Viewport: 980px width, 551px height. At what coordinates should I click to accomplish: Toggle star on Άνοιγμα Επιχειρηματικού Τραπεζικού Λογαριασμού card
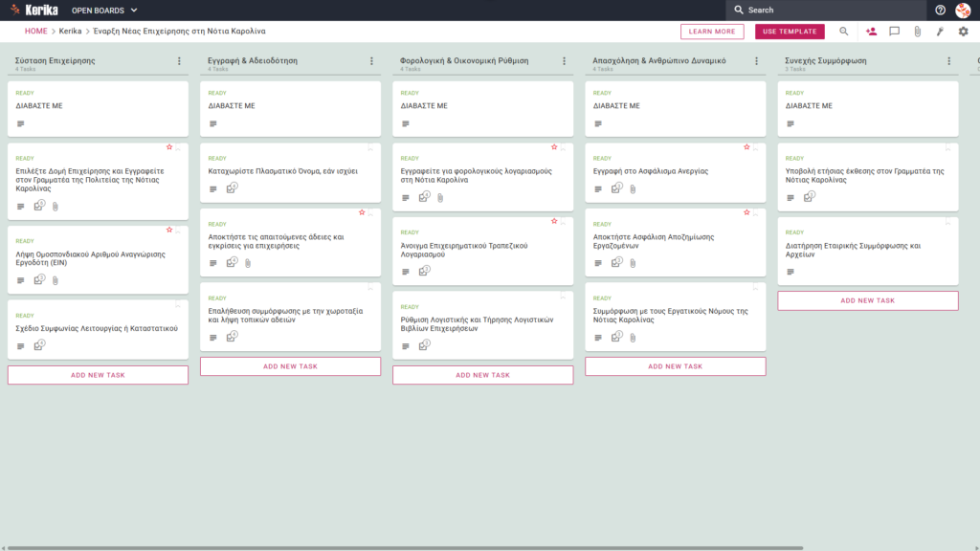554,221
